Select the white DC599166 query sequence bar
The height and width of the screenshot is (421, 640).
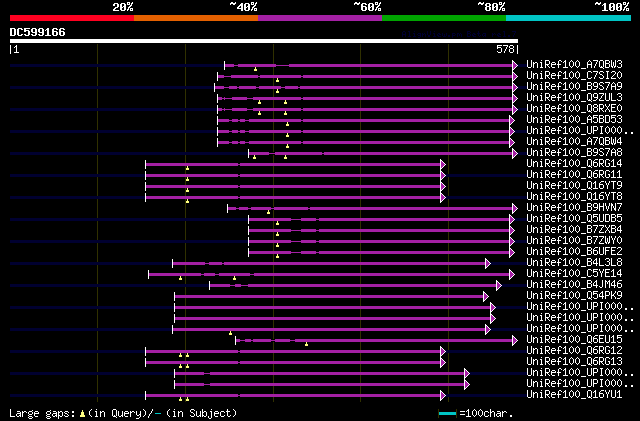click(264, 41)
